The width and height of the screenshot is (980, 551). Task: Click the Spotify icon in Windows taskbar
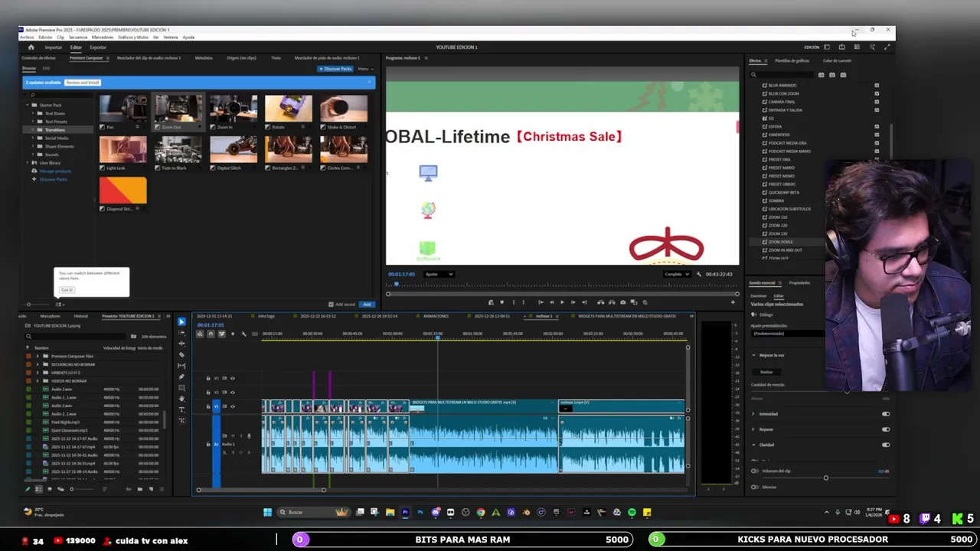[x=632, y=512]
